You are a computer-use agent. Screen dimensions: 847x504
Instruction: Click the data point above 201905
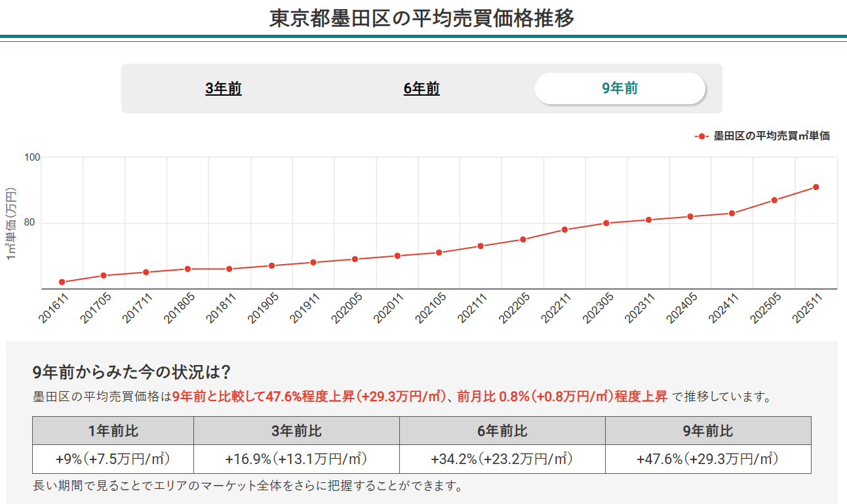tap(271, 265)
